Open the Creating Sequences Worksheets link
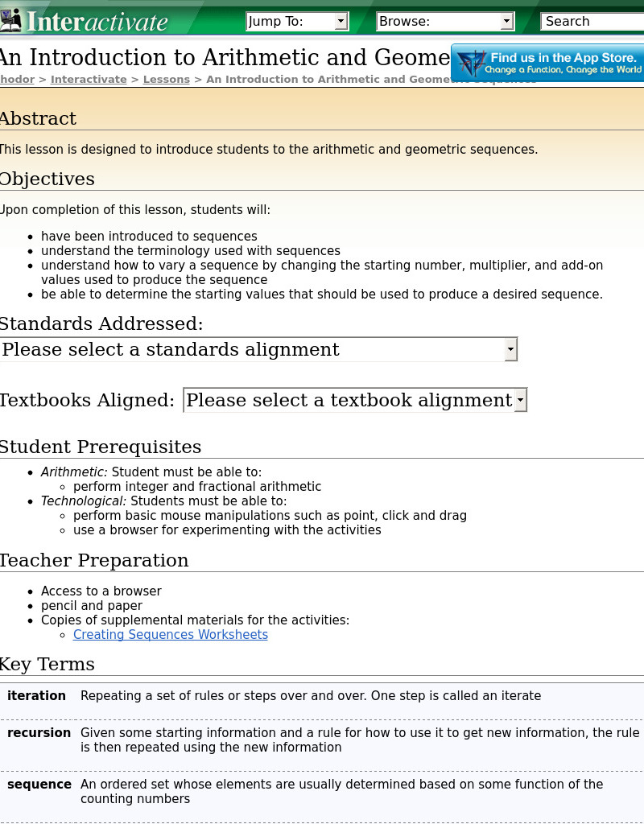Viewport: 644px width, 824px height. (170, 635)
